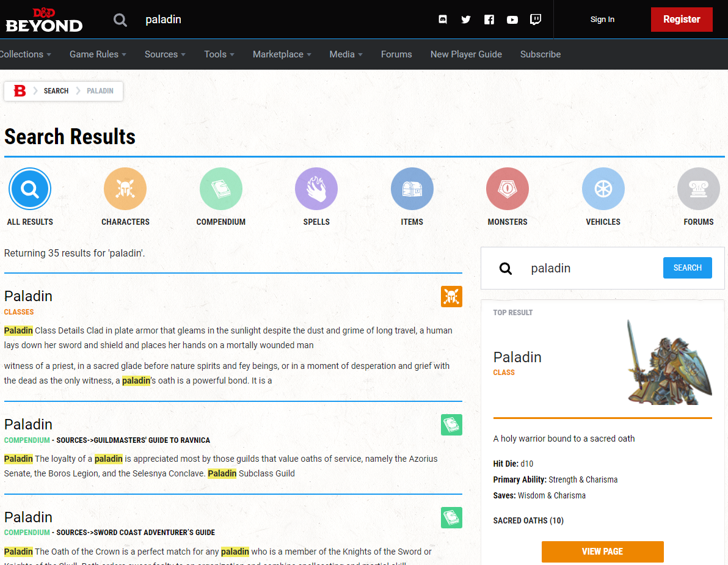Click compendium icon on Sword Coast result
Viewport: 728px width, 565px height.
point(452,517)
